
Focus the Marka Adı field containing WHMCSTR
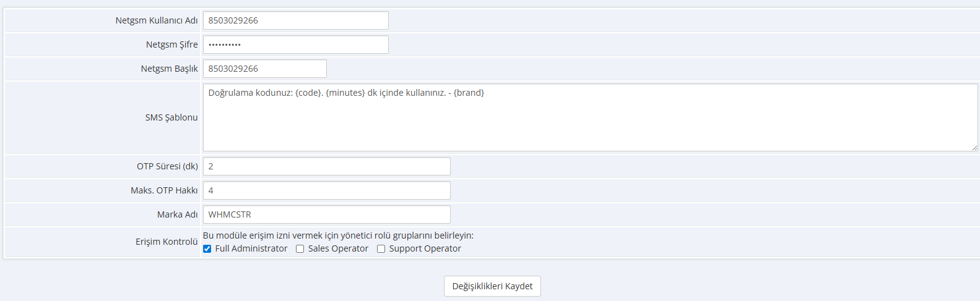tap(326, 214)
